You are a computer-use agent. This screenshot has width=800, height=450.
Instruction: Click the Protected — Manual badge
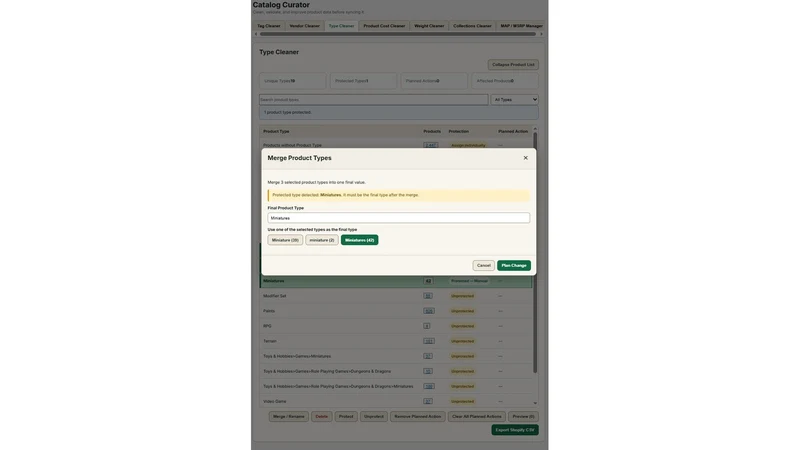[469, 281]
